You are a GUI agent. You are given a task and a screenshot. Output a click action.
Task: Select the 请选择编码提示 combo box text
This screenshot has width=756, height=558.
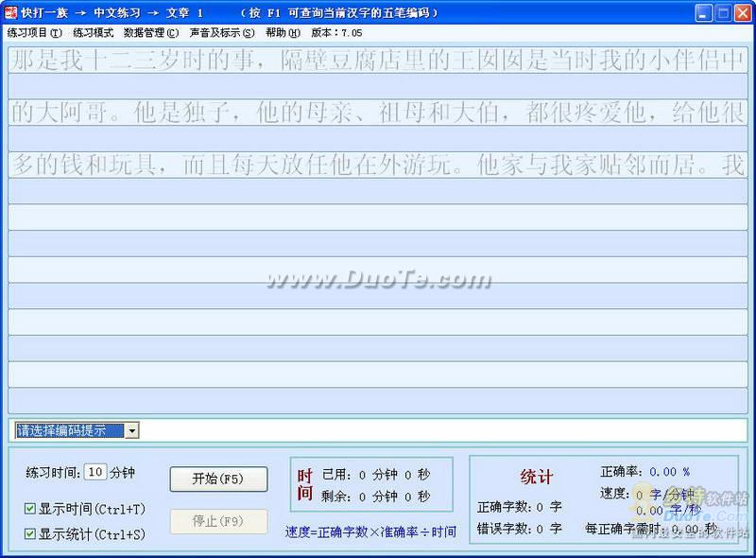click(69, 430)
